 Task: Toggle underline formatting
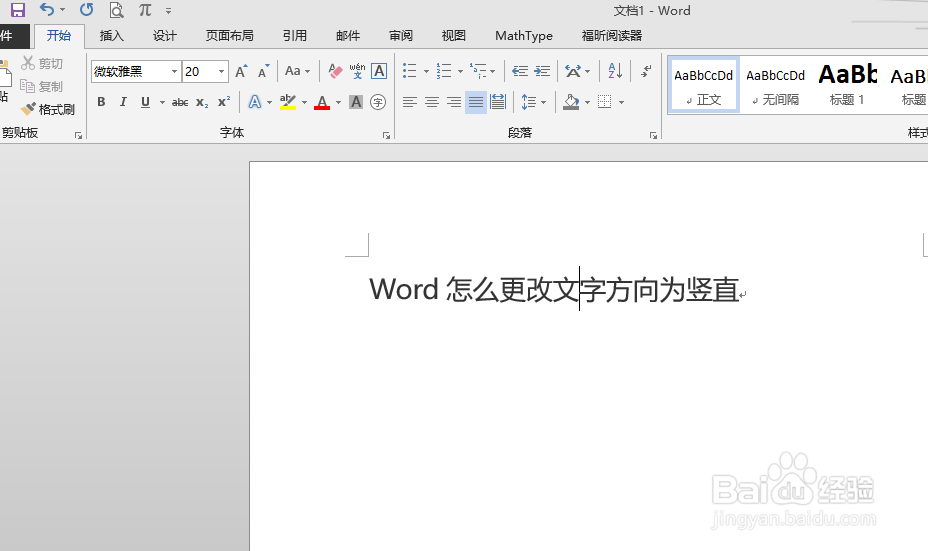[x=145, y=102]
